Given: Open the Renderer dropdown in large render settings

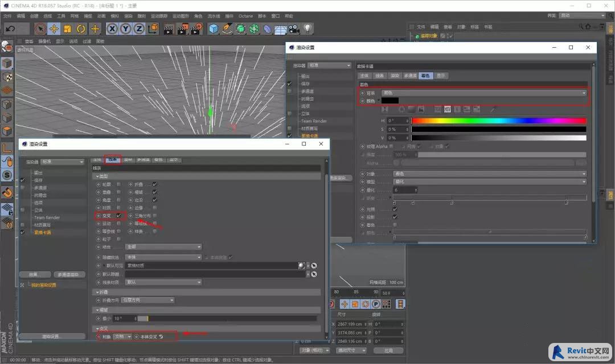Looking at the screenshot, I should (x=330, y=65).
